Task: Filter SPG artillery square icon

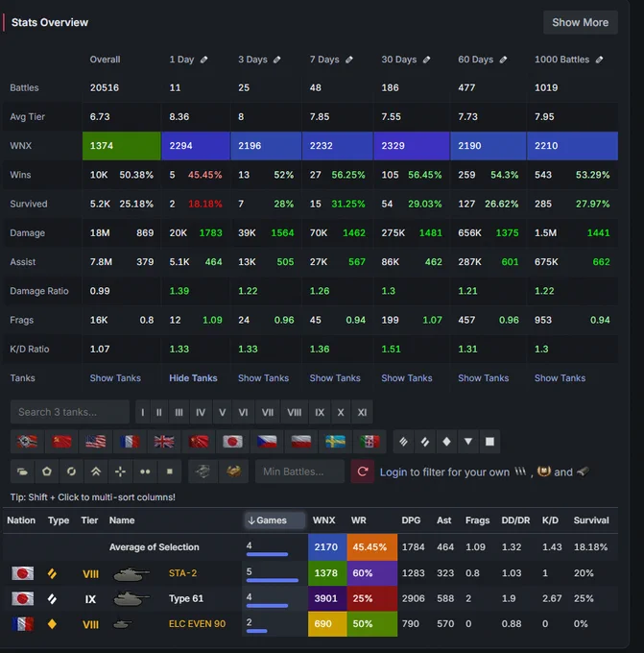Action: tap(490, 442)
